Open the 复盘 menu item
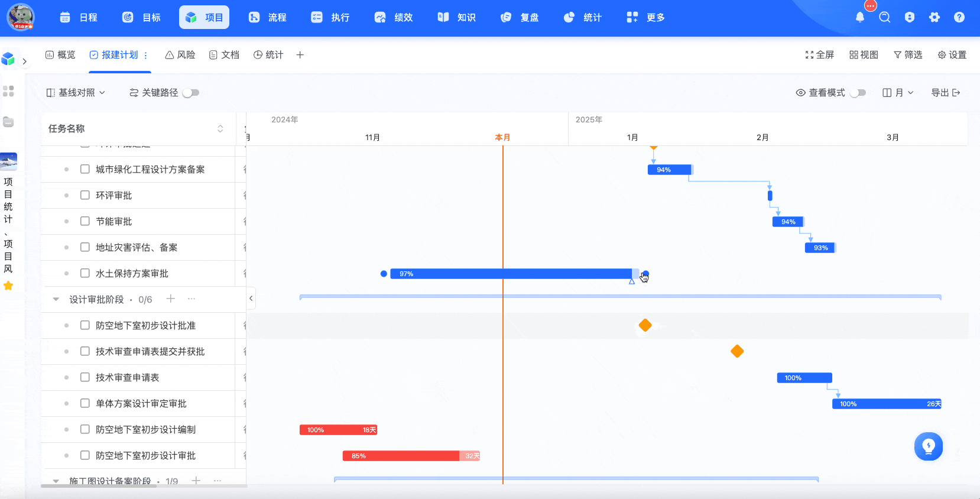The image size is (980, 499). click(x=520, y=18)
